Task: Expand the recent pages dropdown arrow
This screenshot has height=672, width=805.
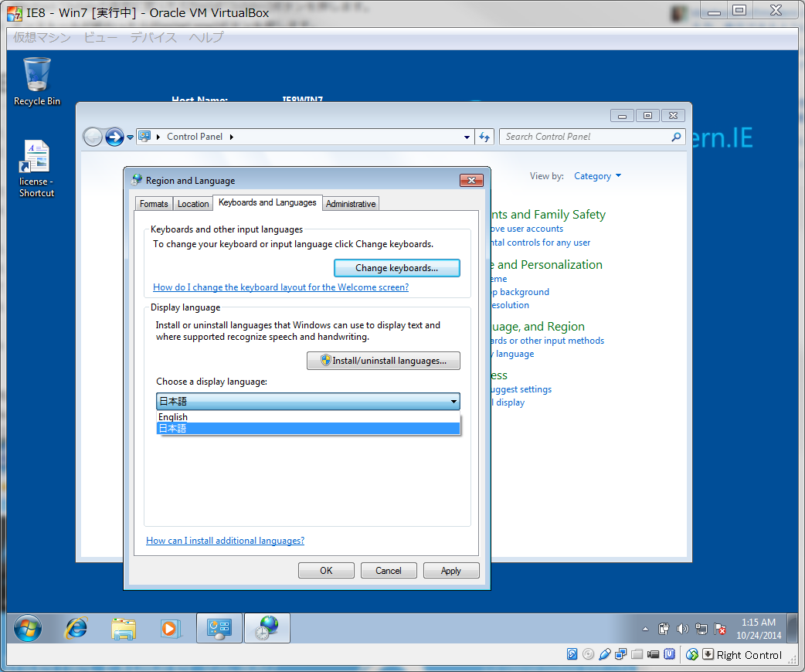Action: pyautogui.click(x=130, y=137)
